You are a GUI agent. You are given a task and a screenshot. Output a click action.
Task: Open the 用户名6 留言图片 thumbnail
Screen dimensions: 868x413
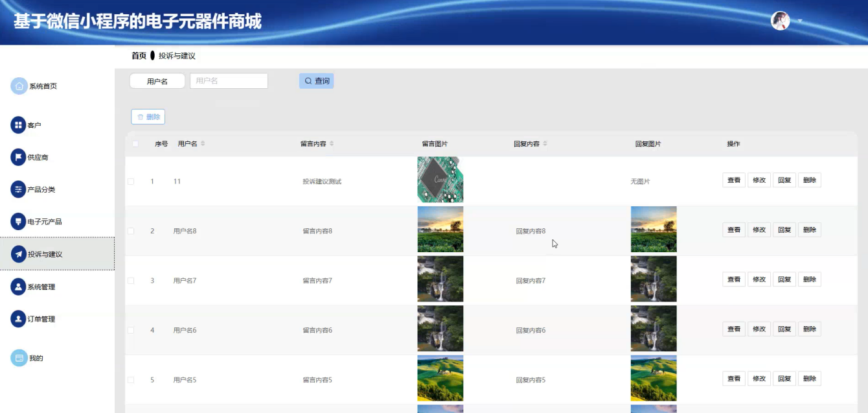(440, 329)
